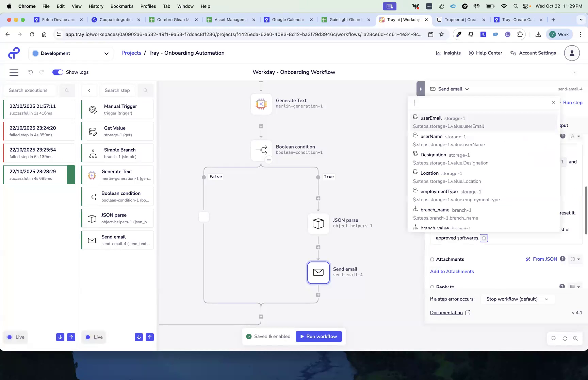This screenshot has height=380, width=588.
Task: Select the Simple Branch step icon
Action: pyautogui.click(x=92, y=153)
